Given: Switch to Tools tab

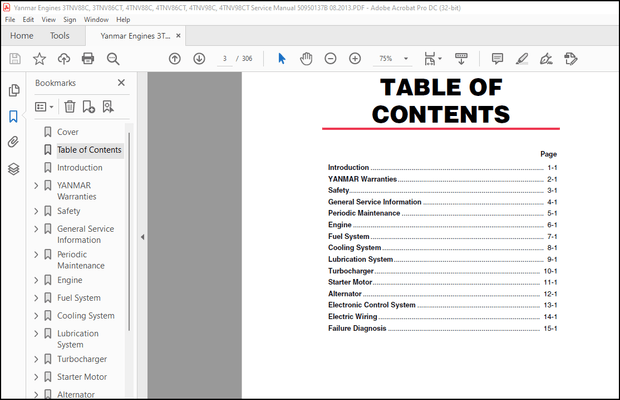Looking at the screenshot, I should (60, 36).
